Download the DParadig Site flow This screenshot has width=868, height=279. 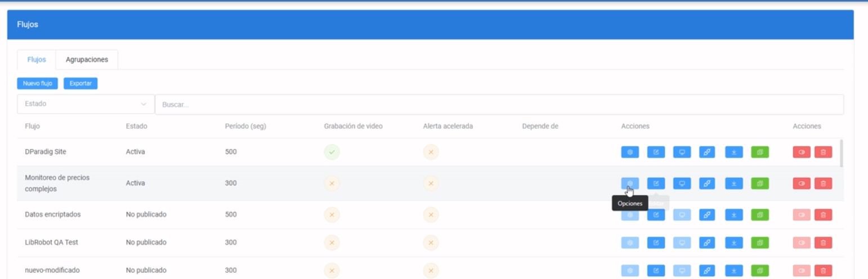(x=734, y=152)
